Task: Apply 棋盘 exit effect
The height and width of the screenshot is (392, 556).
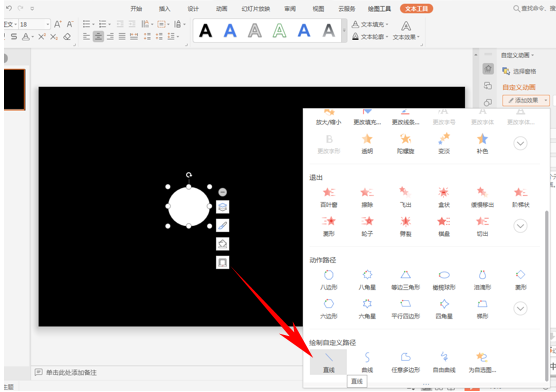Action: (x=444, y=226)
